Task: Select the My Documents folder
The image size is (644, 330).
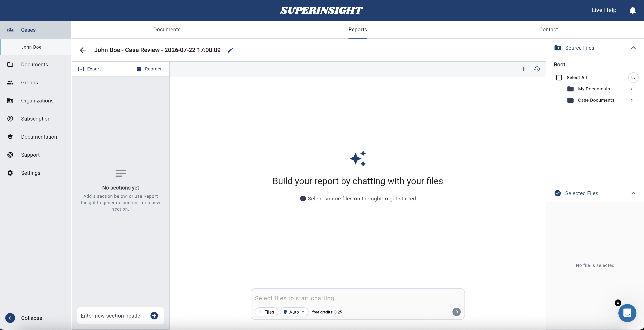Action: click(x=594, y=89)
